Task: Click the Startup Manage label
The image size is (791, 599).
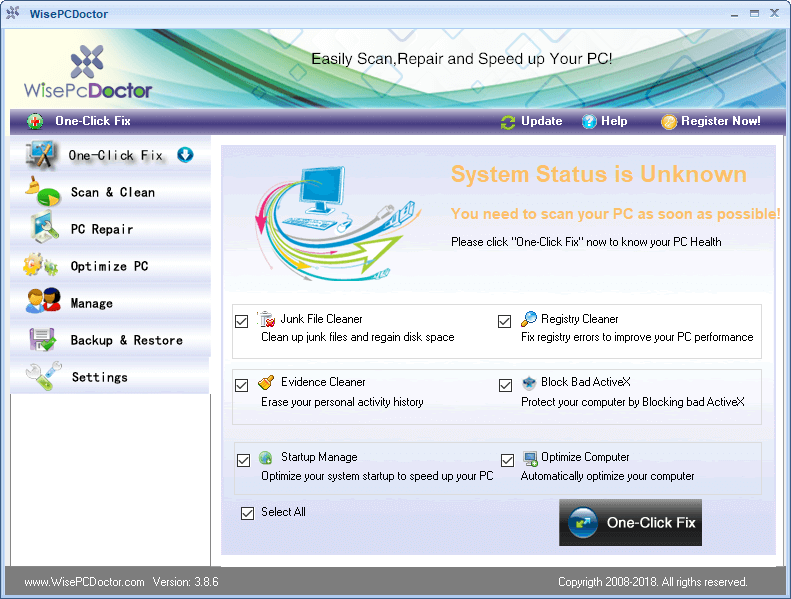Action: (319, 457)
